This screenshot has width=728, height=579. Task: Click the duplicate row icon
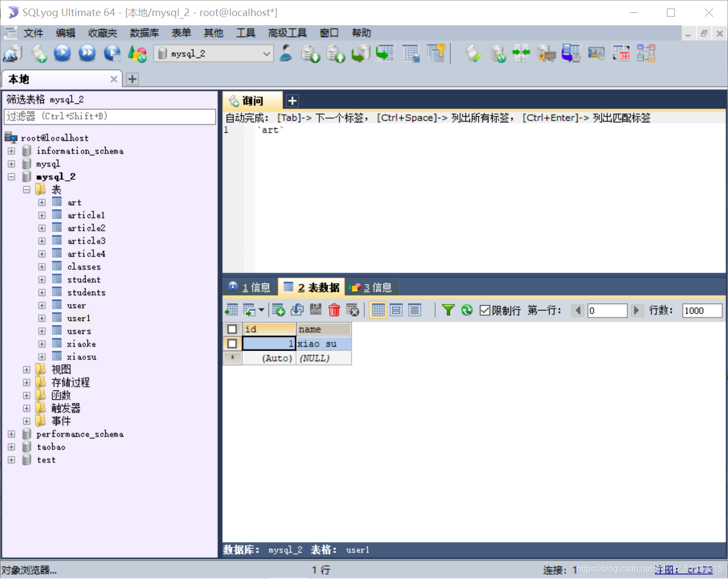(x=297, y=310)
